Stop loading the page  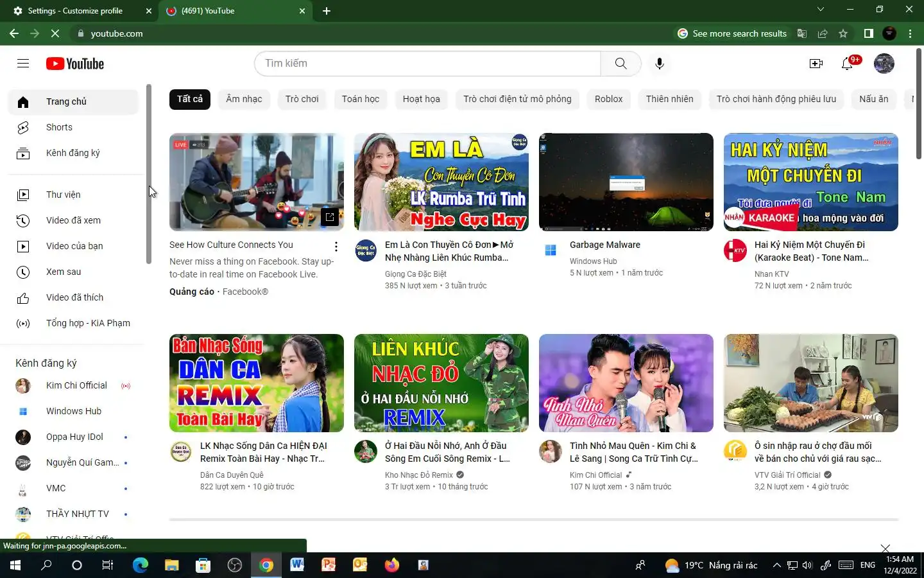(x=55, y=33)
